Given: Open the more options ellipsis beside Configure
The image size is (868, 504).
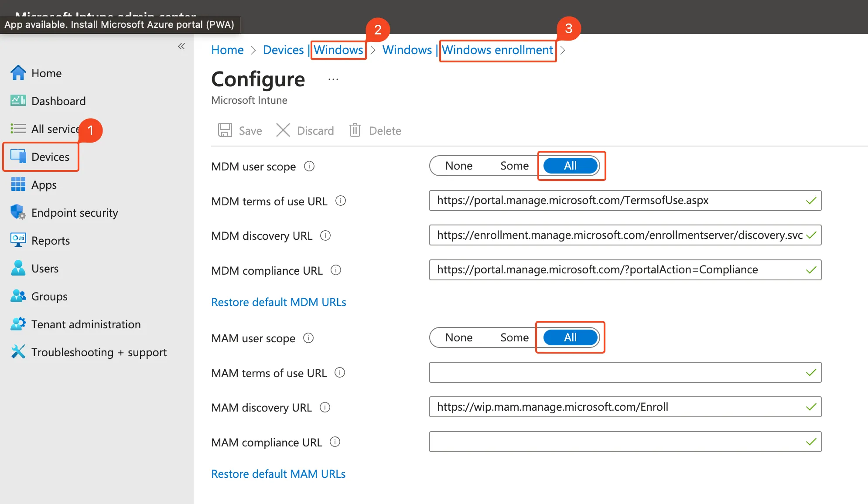Looking at the screenshot, I should click(x=333, y=79).
